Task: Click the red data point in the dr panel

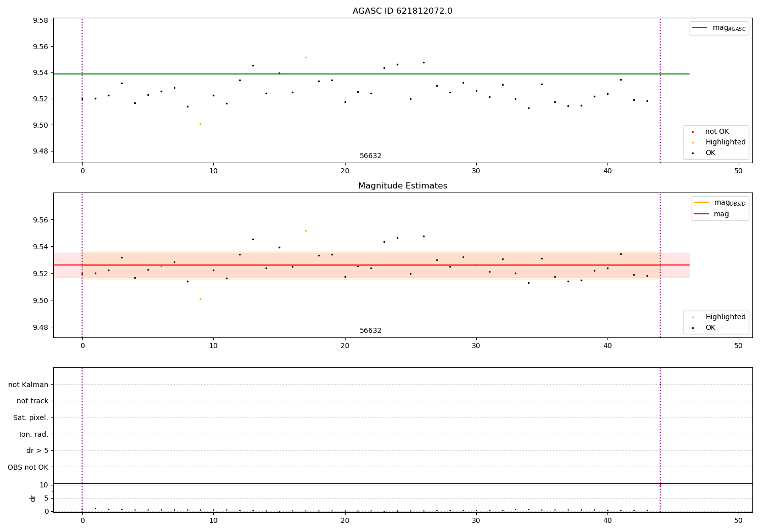Action: 660,485
